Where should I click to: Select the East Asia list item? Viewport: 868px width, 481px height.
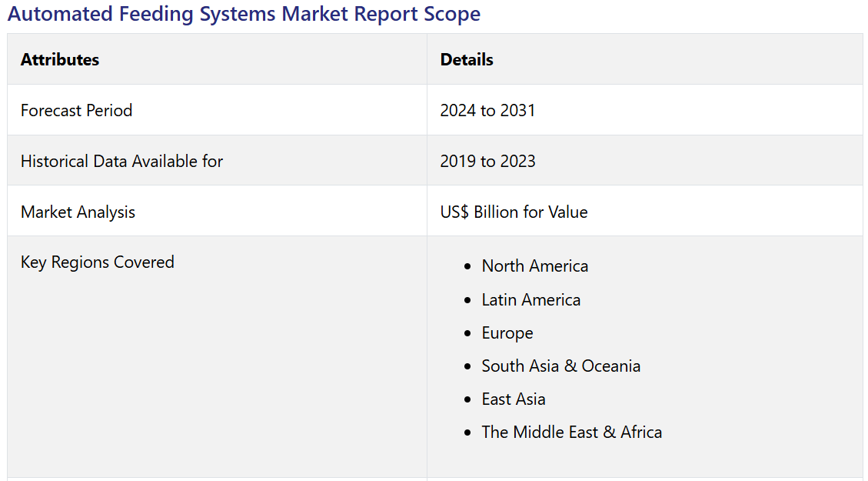[514, 399]
